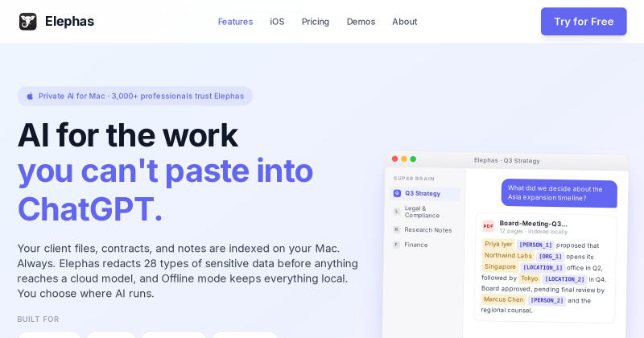The image size is (644, 338).
Task: Go to the iOS page
Action: point(277,22)
